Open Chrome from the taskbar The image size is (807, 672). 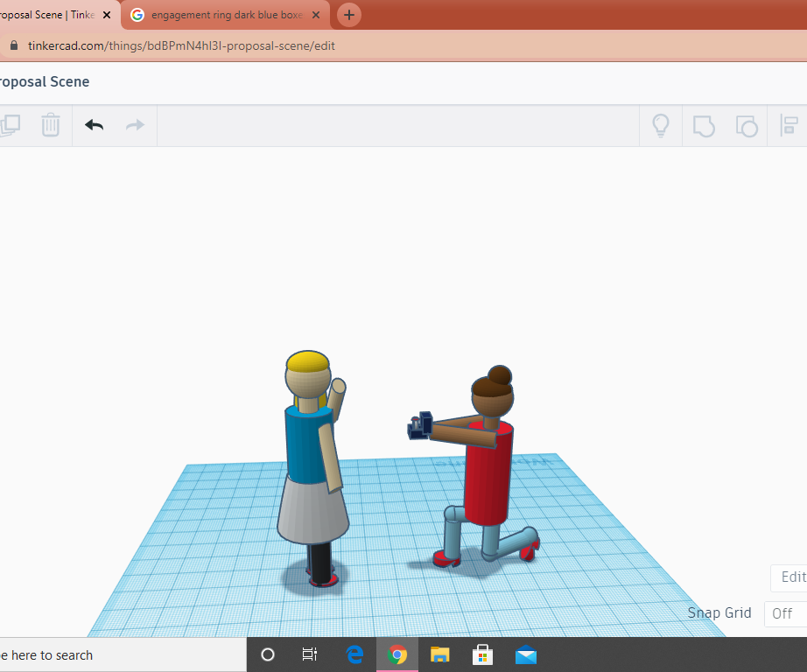[396, 654]
